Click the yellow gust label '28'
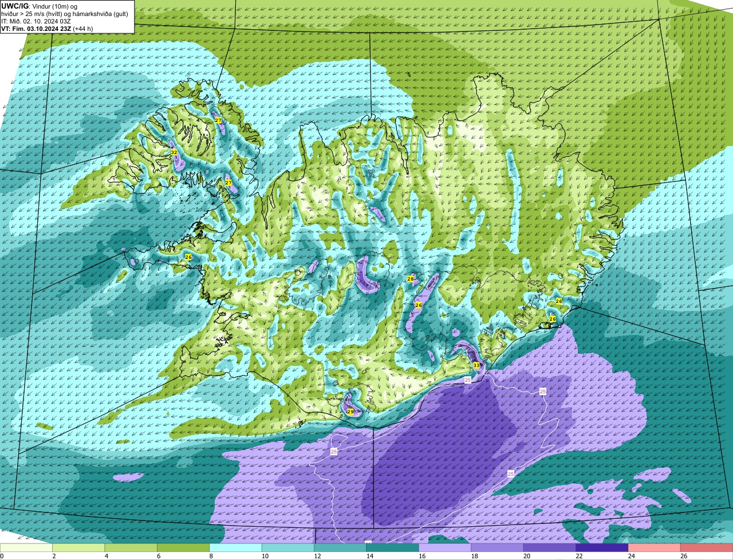 coord(410,279)
